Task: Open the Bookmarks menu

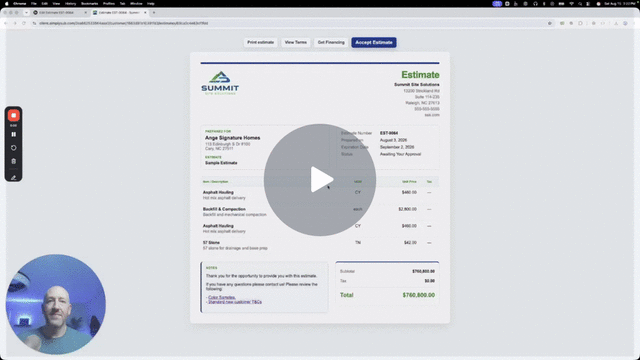Action: [x=89, y=4]
